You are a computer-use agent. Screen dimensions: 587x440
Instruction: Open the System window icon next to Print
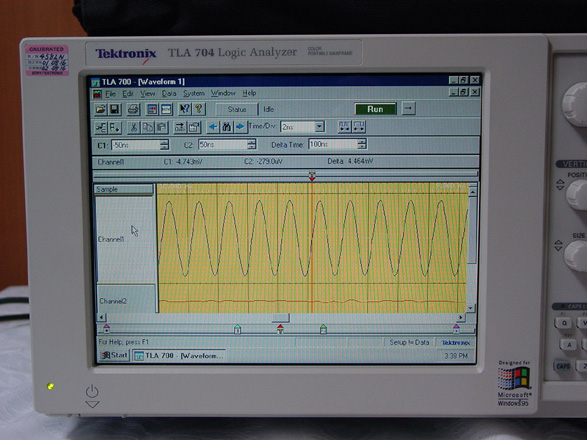click(152, 109)
